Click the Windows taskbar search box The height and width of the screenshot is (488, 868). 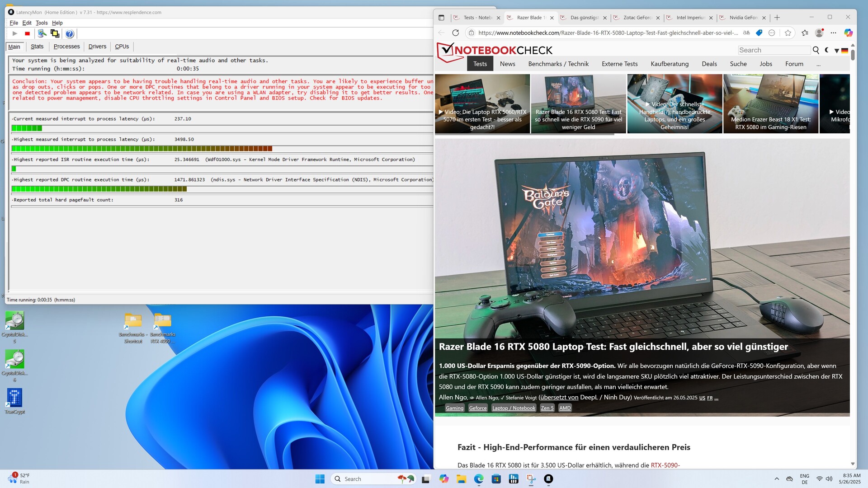pos(374,479)
